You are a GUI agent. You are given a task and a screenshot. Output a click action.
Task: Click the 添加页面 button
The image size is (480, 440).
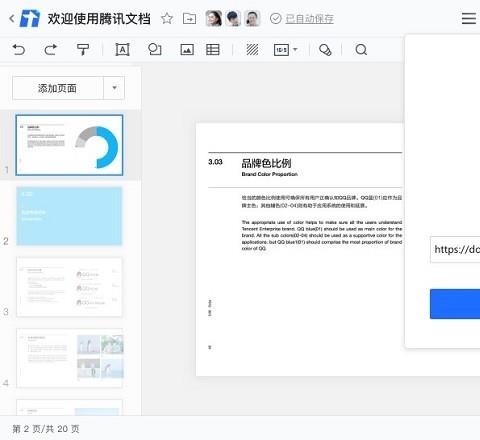coord(58,88)
